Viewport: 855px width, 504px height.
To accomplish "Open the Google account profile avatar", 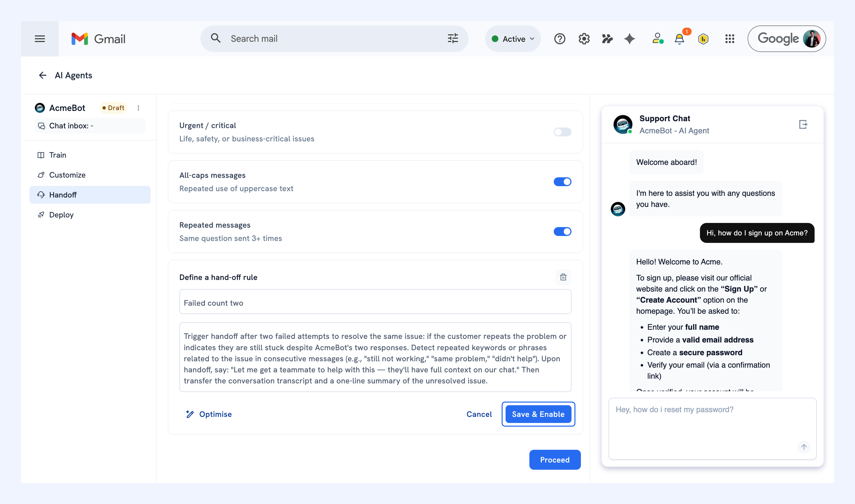I will [812, 39].
